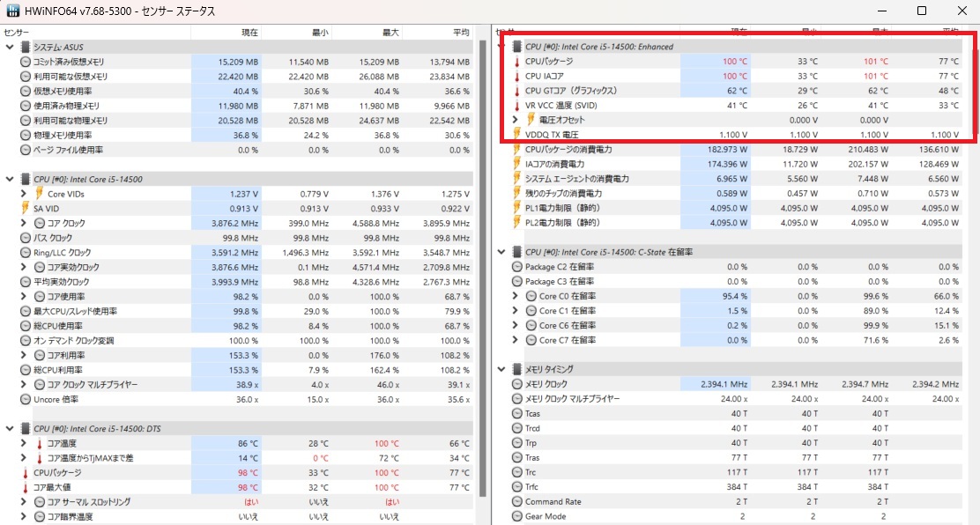Click the clock icon next to バス クロック
The width and height of the screenshot is (980, 525).
point(25,238)
